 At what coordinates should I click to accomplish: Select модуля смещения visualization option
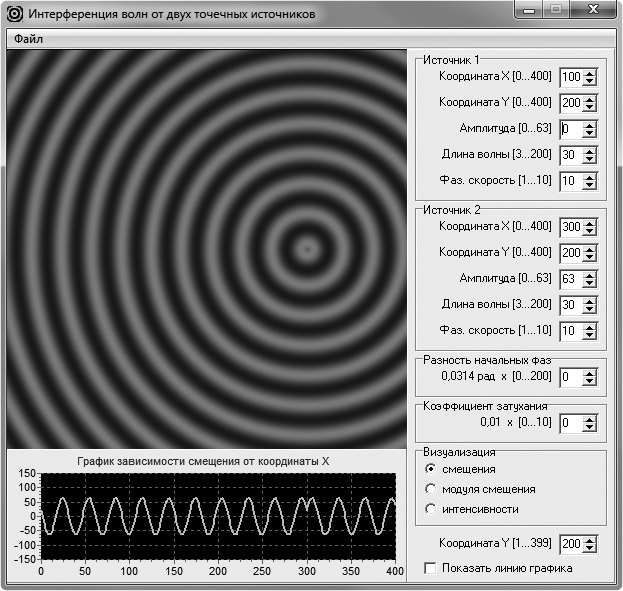pyautogui.click(x=430, y=489)
